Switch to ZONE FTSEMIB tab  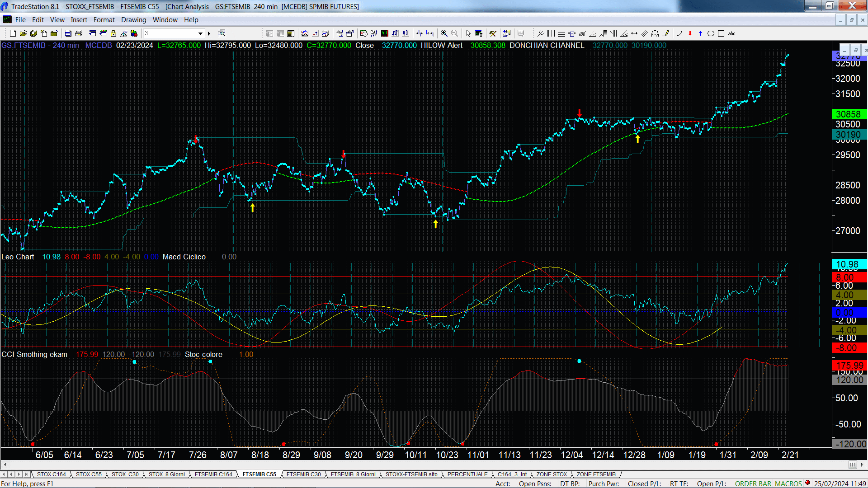click(596, 474)
